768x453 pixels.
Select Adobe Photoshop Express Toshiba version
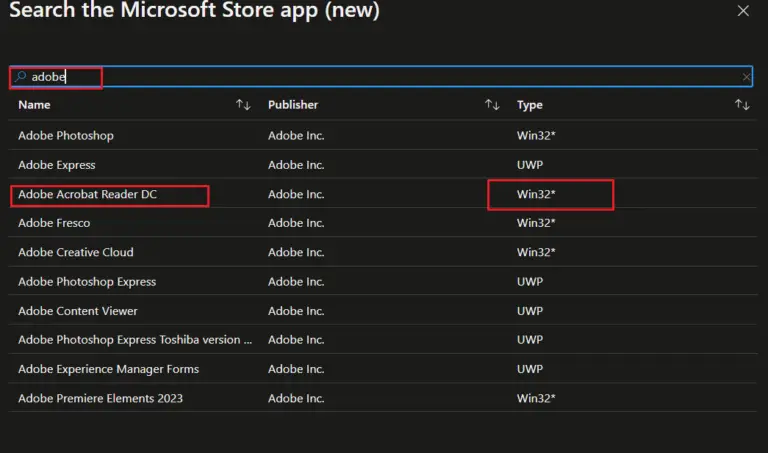(x=135, y=340)
